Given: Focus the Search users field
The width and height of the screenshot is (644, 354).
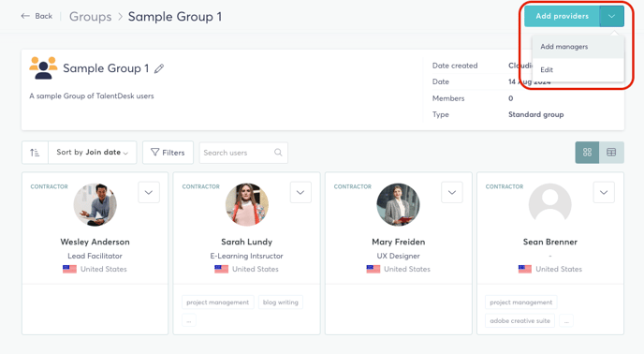Looking at the screenshot, I should (243, 153).
